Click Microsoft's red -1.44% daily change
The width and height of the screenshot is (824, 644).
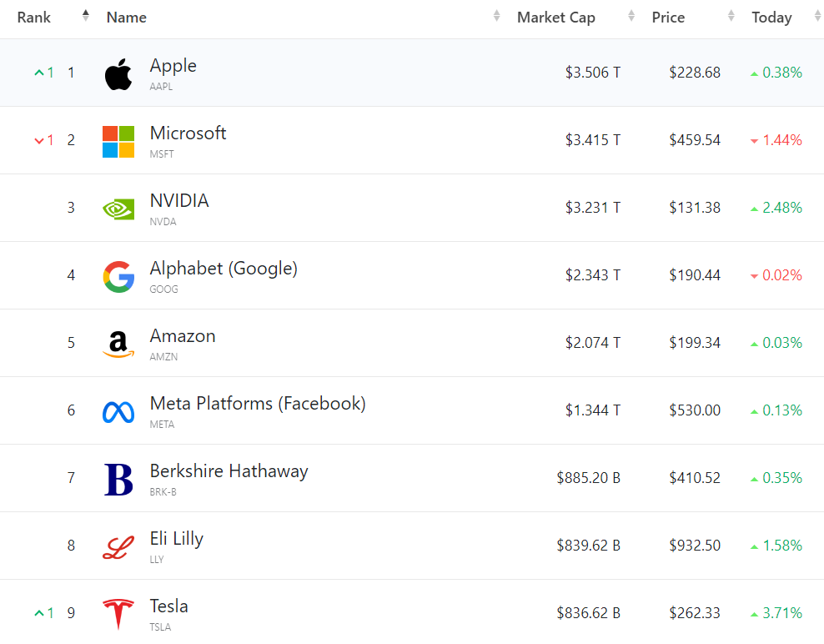(x=781, y=140)
